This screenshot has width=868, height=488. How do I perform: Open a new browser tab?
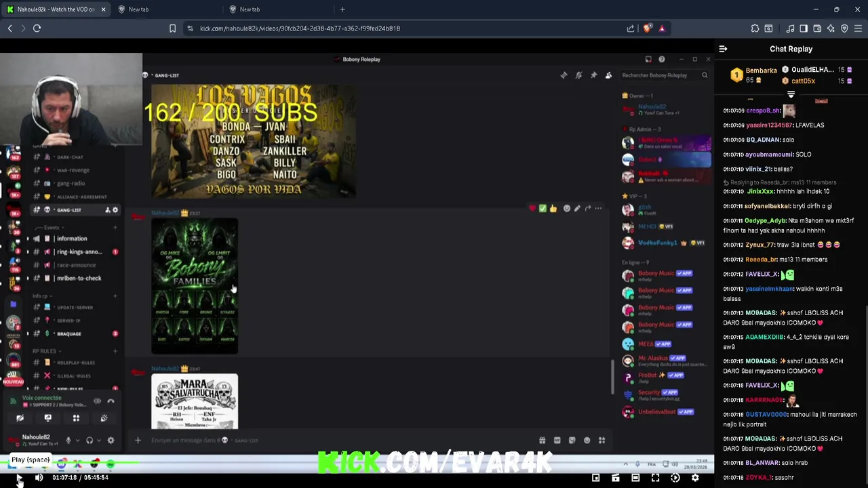click(x=342, y=9)
